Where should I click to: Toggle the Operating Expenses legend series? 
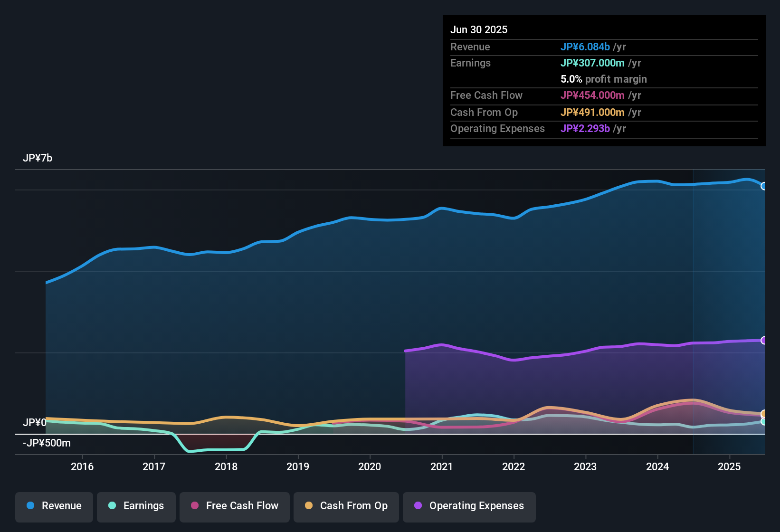[469, 506]
